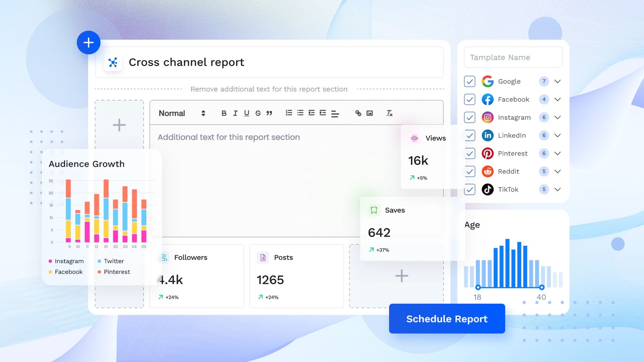Insert a blockquote with quote icon
Image resolution: width=644 pixels, height=362 pixels.
tap(269, 113)
